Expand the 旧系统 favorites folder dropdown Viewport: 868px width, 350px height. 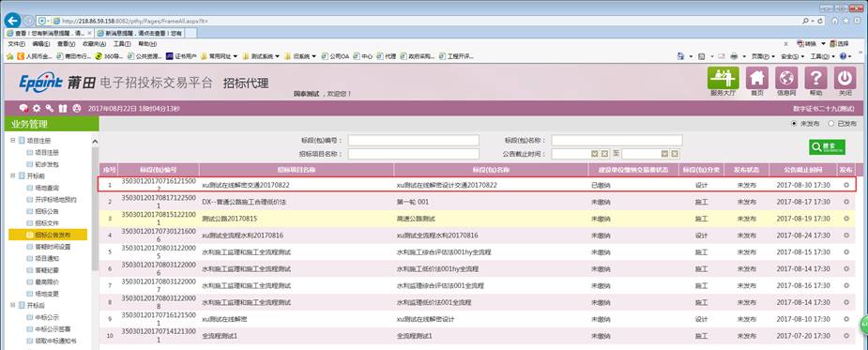[313, 56]
